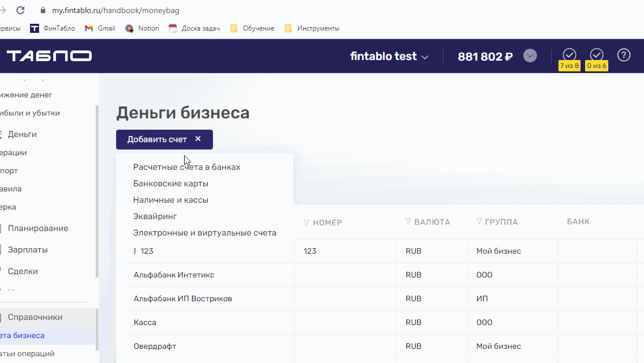Image resolution: width=644 pixels, height=363 pixels.
Task: Open Правила in sidebar
Action: pos(11,189)
